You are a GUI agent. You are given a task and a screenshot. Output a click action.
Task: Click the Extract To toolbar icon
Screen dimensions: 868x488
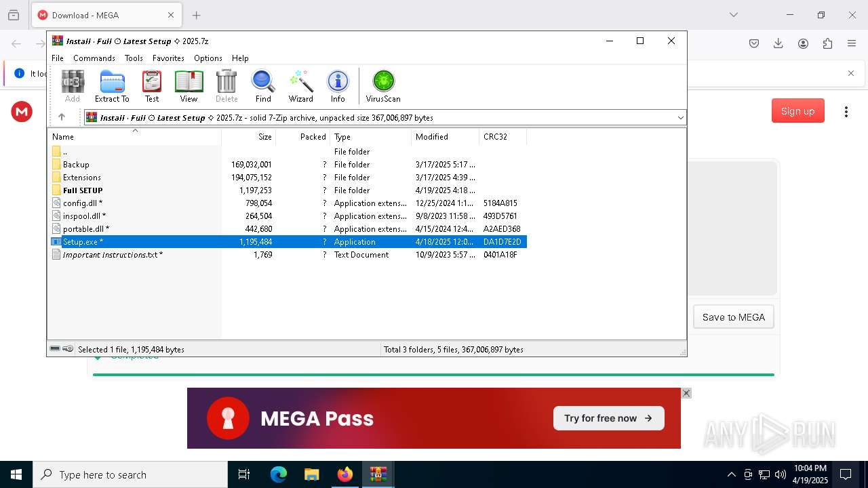(x=112, y=86)
